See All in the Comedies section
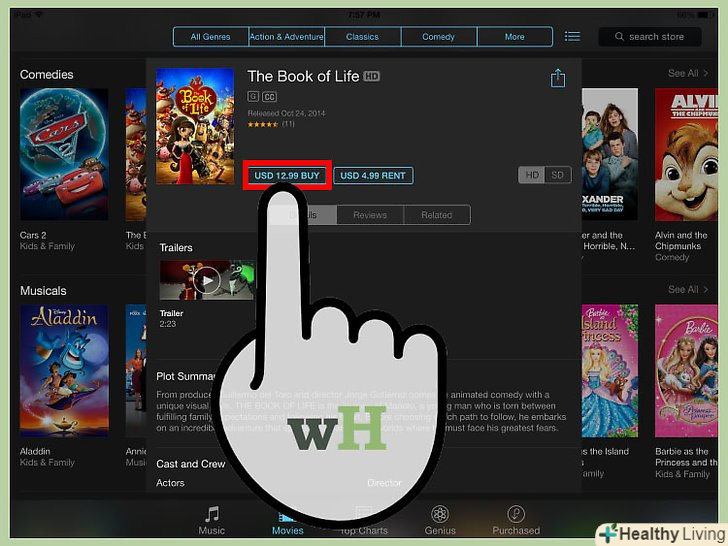728x546 pixels. pos(688,73)
